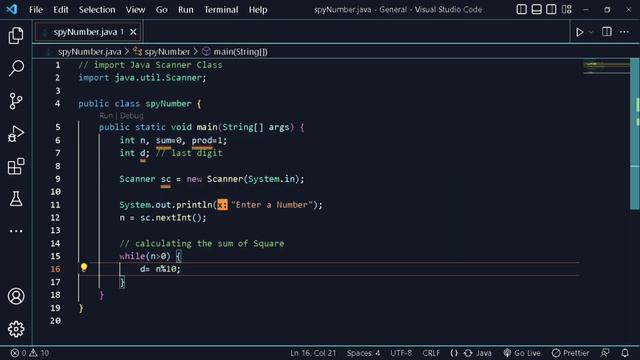Open the Explorer view in activity bar
The height and width of the screenshot is (360, 640).
pos(16,36)
